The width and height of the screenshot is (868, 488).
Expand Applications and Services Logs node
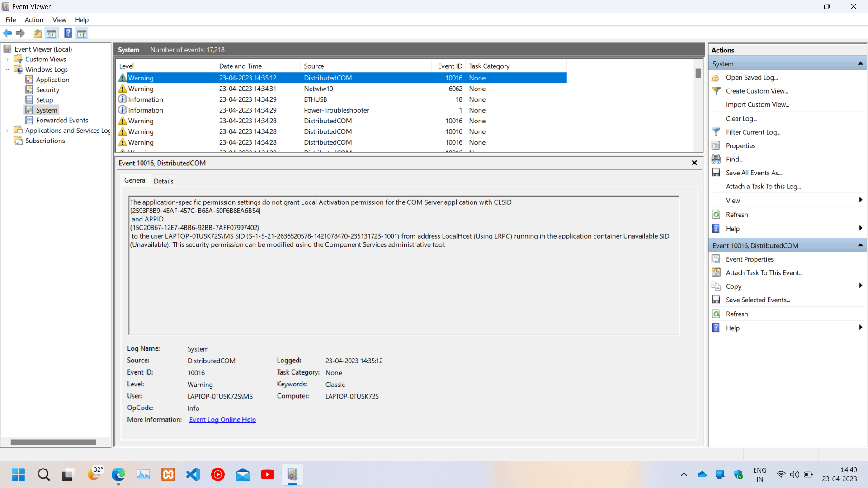point(7,131)
